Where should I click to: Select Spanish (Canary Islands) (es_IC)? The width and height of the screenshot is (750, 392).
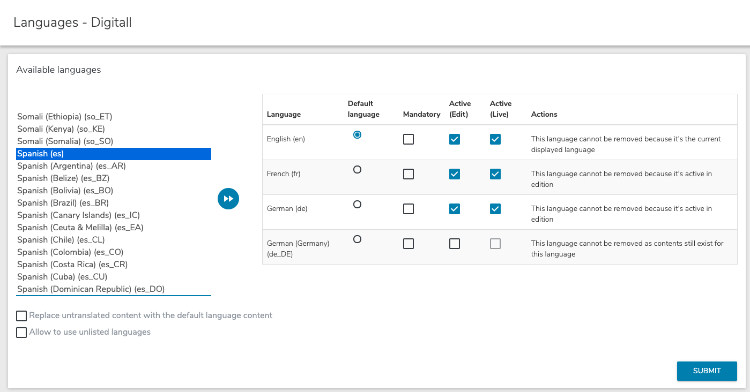point(113,216)
